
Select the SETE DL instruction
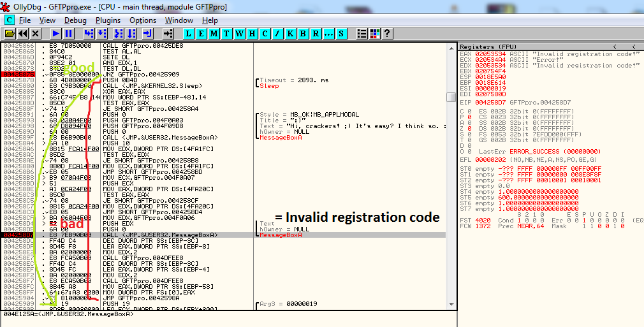(x=116, y=57)
